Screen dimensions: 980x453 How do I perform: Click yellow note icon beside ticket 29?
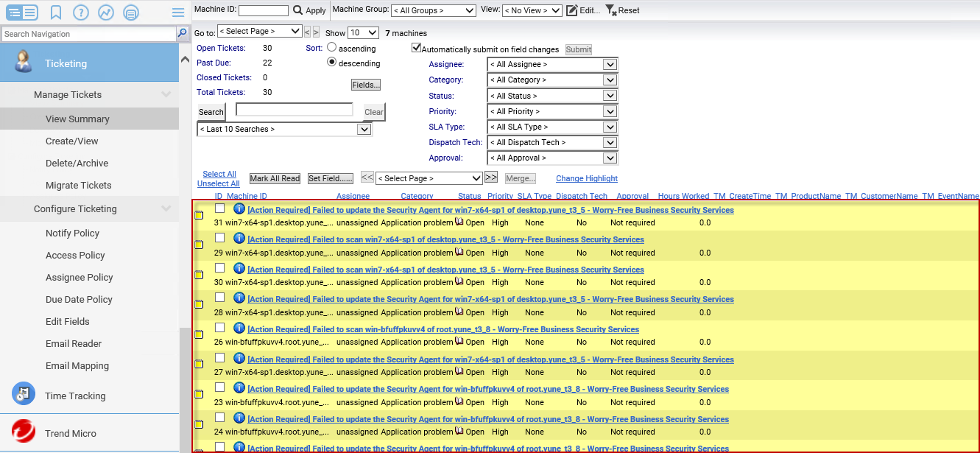[199, 245]
